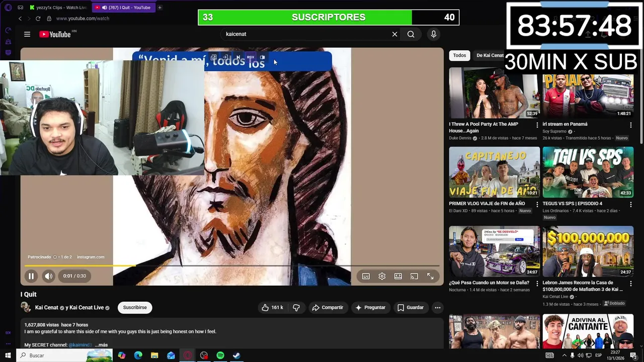Switch to theater mode view

398,276
